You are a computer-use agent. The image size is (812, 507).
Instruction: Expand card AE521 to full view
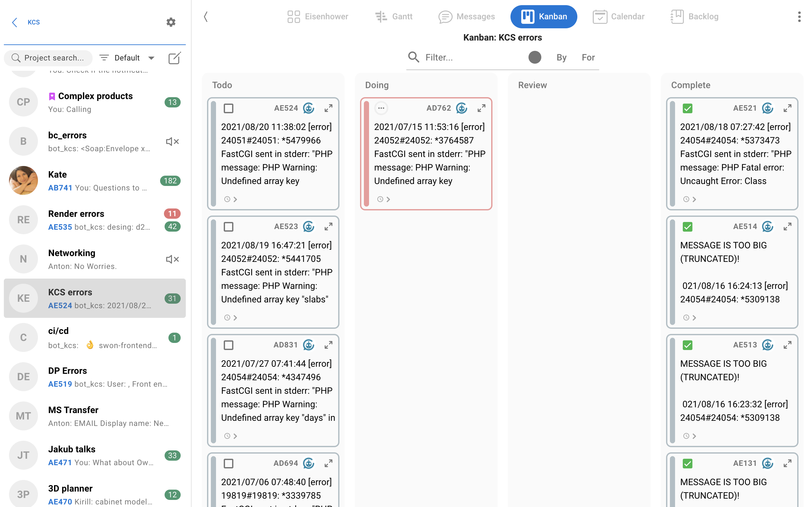tap(787, 108)
